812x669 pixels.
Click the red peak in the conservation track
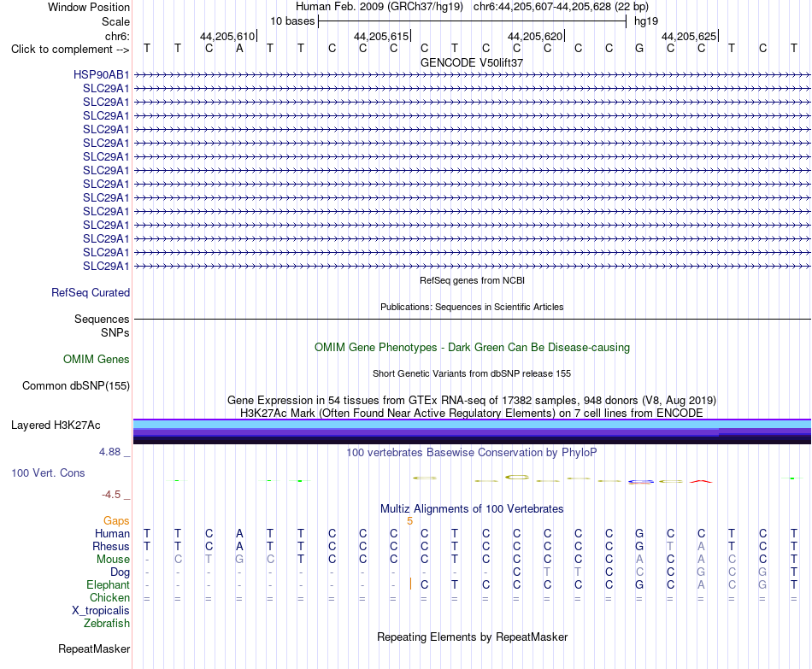click(701, 481)
